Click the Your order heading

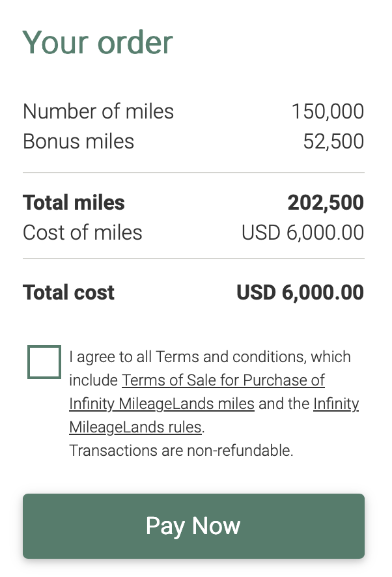pos(98,42)
